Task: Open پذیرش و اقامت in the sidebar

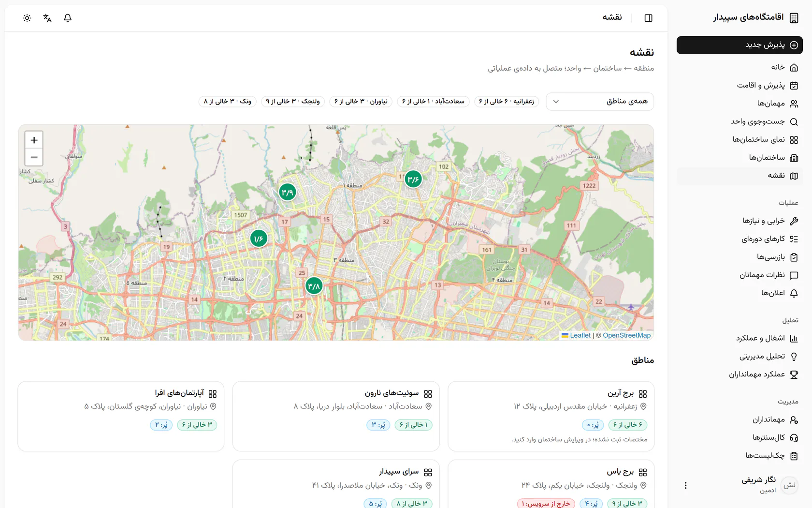Action: coord(739,86)
